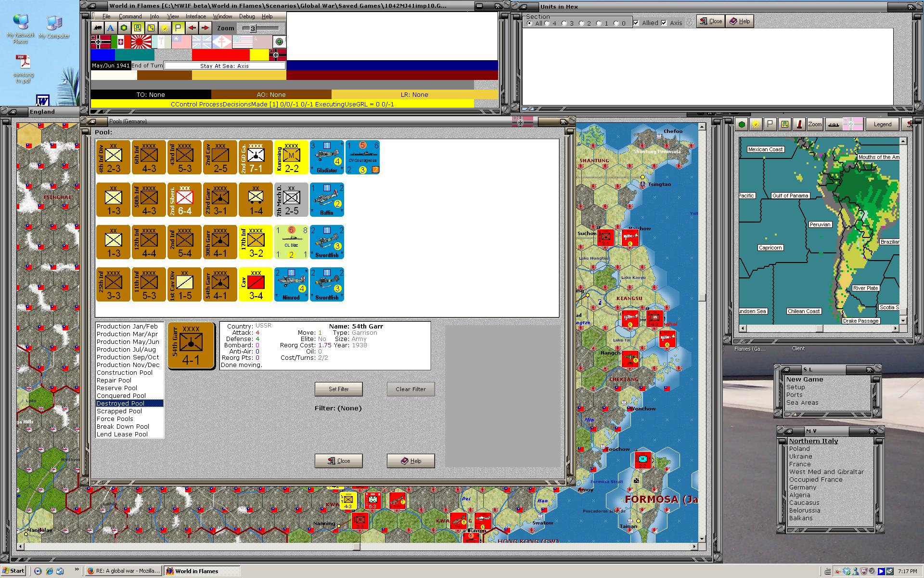Image resolution: width=924 pixels, height=578 pixels.
Task: Select section 4 radio button
Action: point(547,23)
